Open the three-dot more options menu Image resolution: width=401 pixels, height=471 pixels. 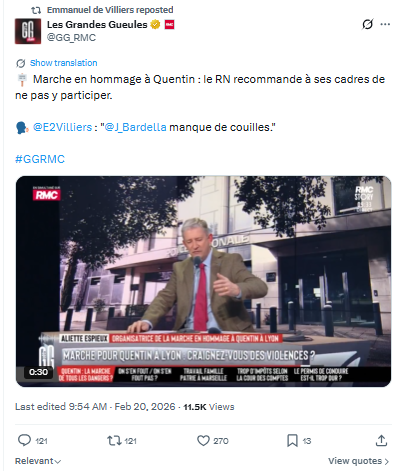pos(385,24)
